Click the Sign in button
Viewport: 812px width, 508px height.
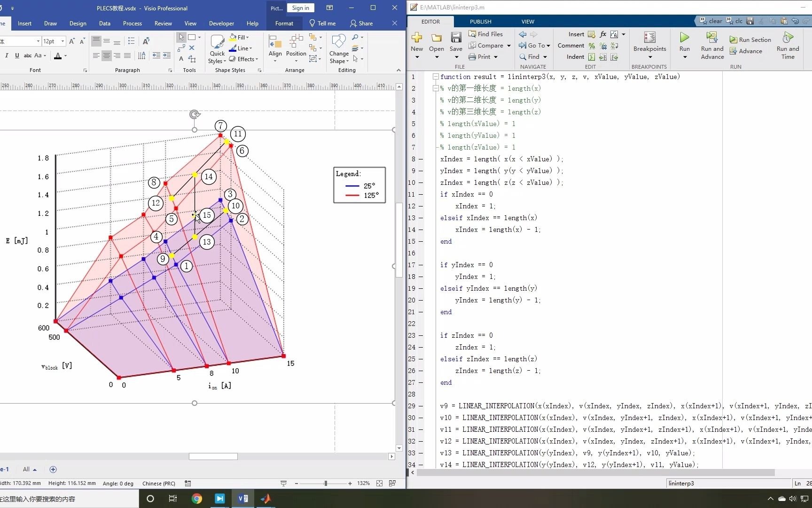point(300,8)
